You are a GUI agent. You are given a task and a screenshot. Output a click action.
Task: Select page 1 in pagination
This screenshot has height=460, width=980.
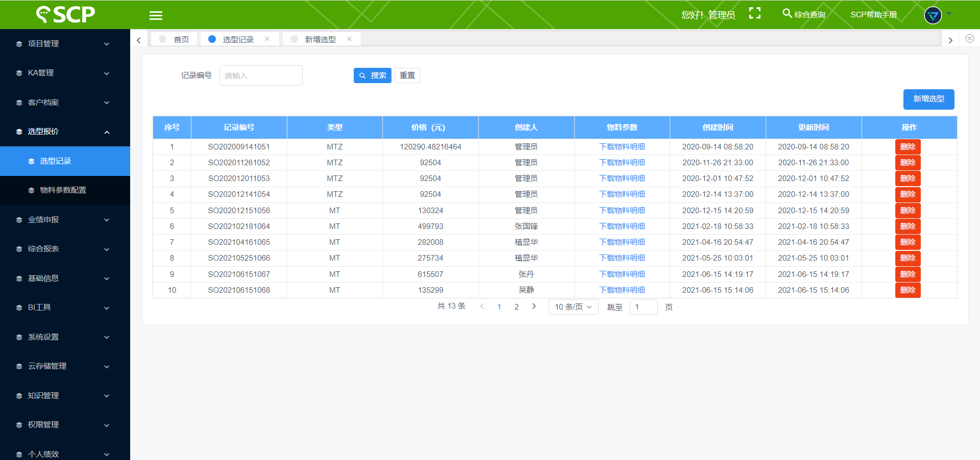click(x=499, y=307)
